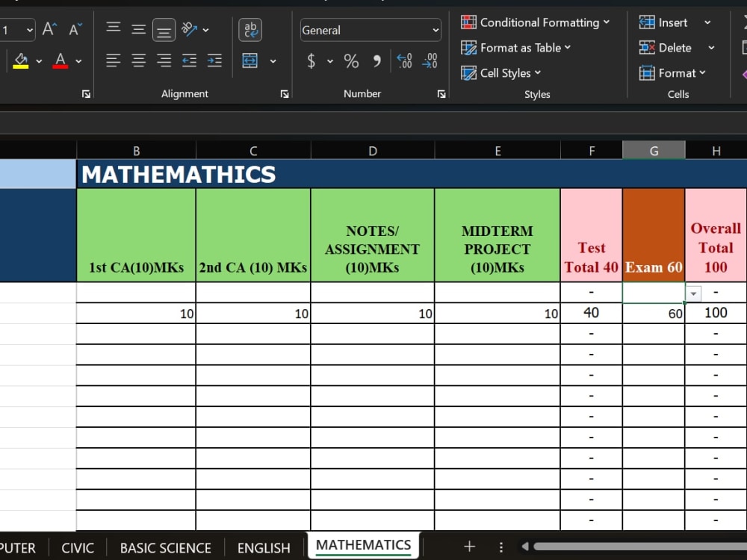747x560 pixels.
Task: Select column E header
Action: click(x=498, y=151)
